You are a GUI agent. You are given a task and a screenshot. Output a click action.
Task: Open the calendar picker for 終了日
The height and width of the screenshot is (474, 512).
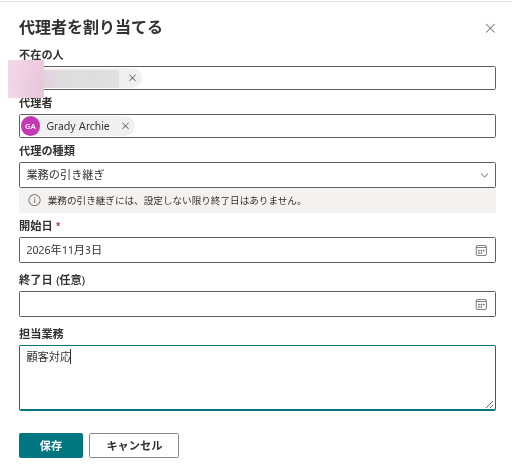481,304
